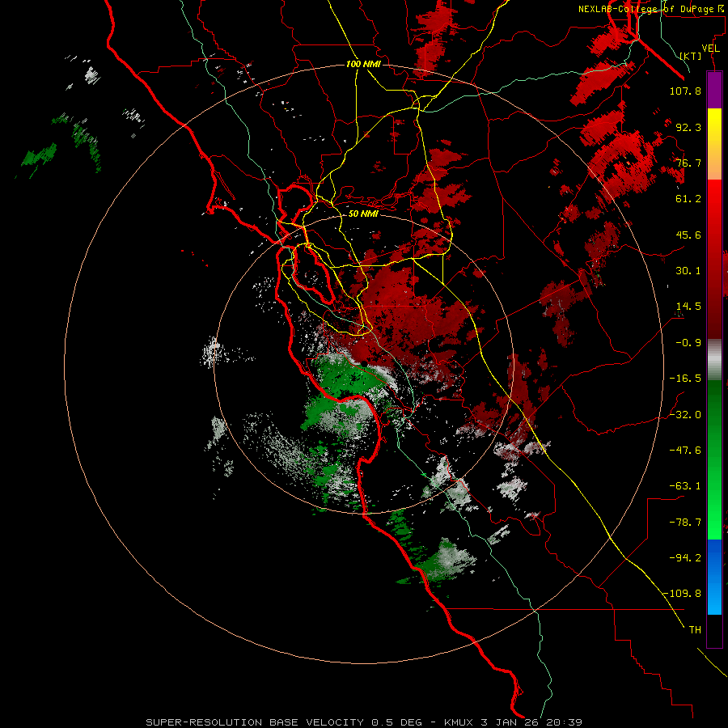728x728 pixels.
Task: Click the 45.6 velocity scale value
Action: tap(688, 235)
